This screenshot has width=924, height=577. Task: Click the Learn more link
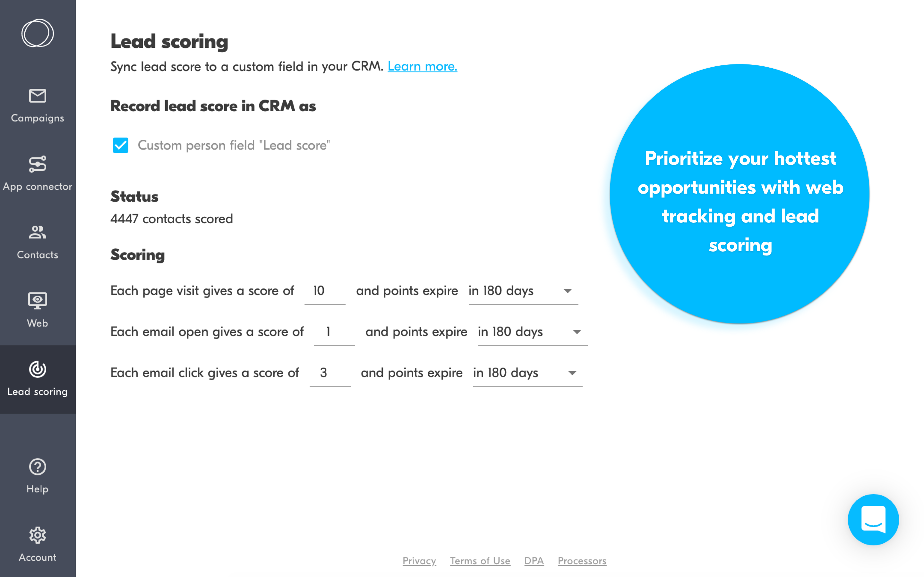pyautogui.click(x=422, y=66)
